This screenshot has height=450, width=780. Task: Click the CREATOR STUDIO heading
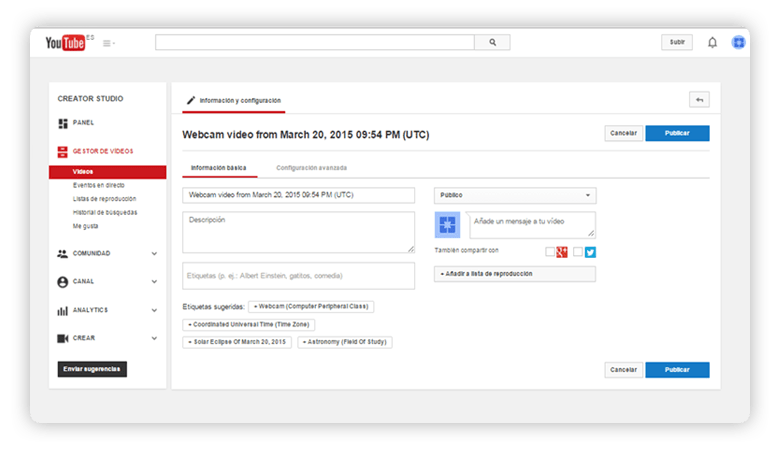point(90,99)
